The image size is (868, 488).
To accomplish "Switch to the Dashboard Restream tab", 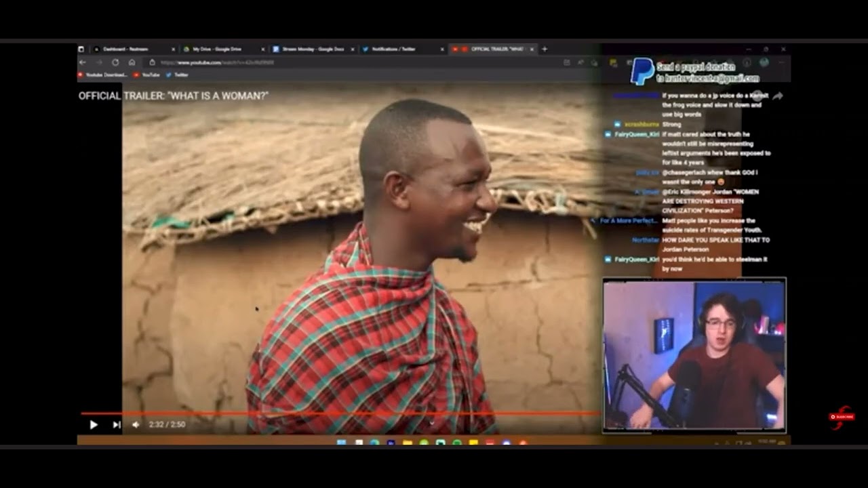I will [133, 49].
